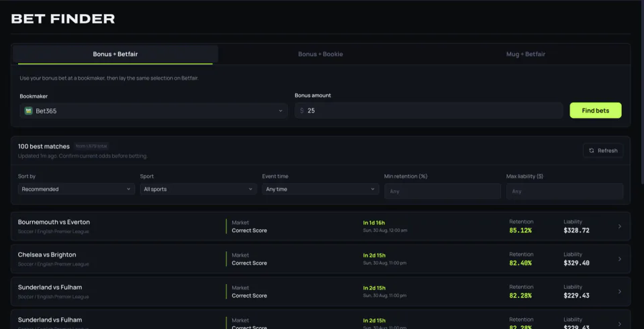Click the dollar sign in Bonus amount
Screen dimensions: 644x329
coord(302,111)
